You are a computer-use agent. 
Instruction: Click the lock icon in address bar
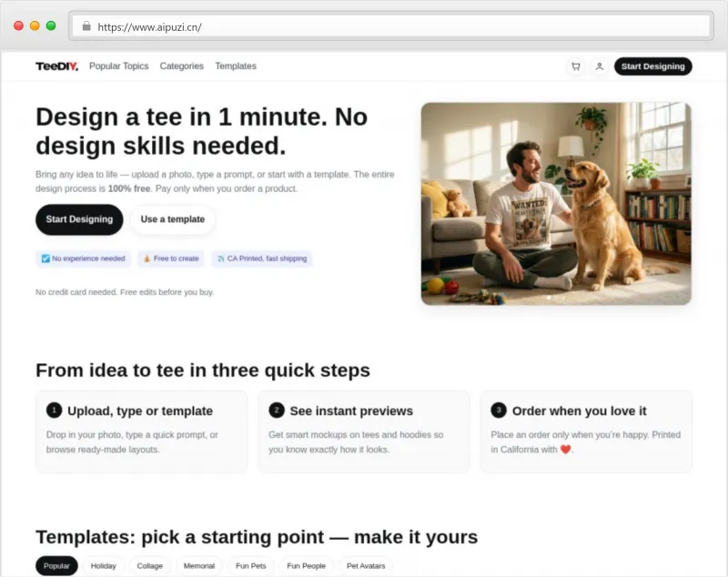click(x=86, y=27)
